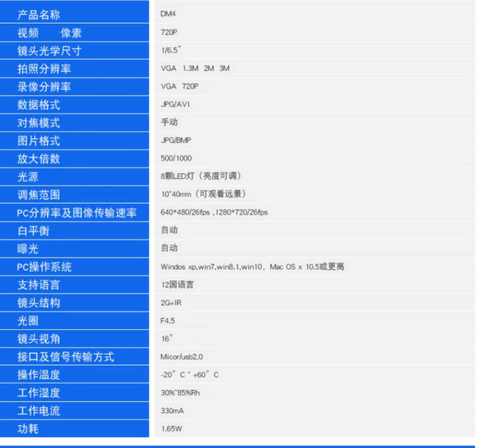Screen dimensions: 500x448
Task: Click the 镜头光学尺寸 label
Action: 49,51
